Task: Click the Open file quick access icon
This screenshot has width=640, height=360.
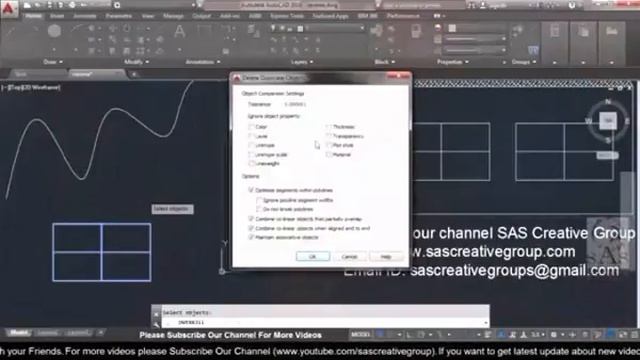Action: (38, 5)
